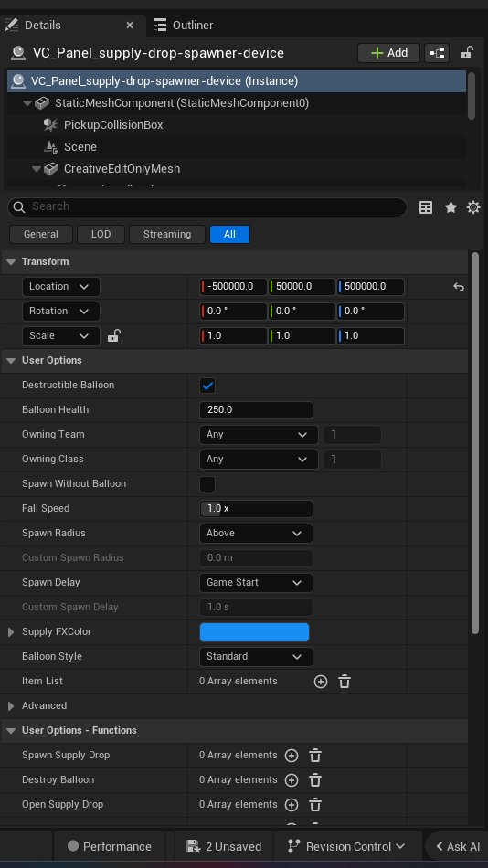Viewport: 488px width, 868px height.
Task: Open the Scale type dropdown
Action: (61, 336)
